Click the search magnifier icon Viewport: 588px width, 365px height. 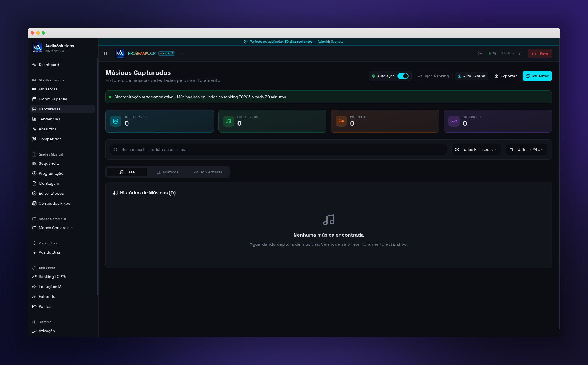click(116, 149)
